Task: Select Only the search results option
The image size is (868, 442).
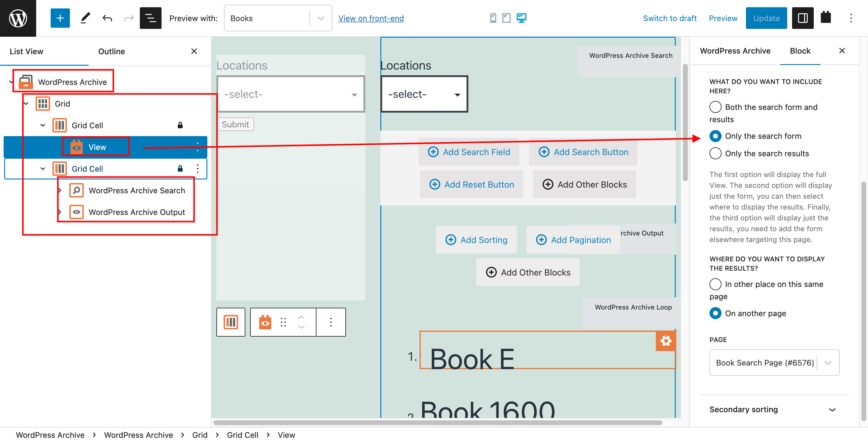Action: (x=715, y=154)
